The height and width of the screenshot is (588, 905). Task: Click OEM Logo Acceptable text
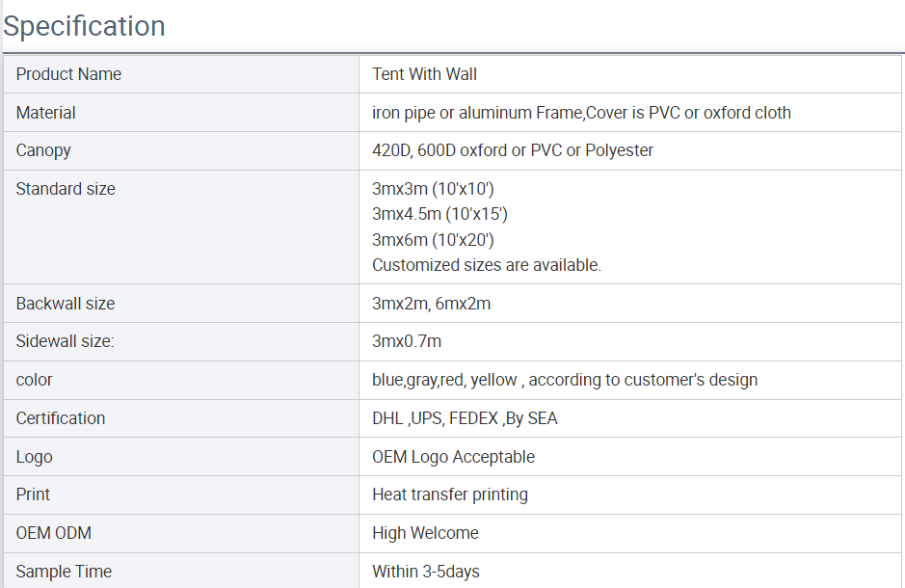(x=453, y=457)
